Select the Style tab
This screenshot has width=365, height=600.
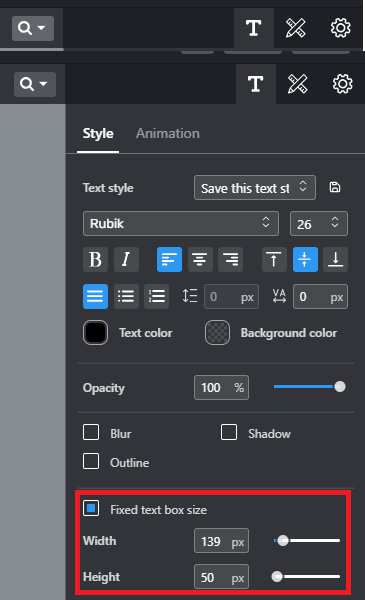98,134
